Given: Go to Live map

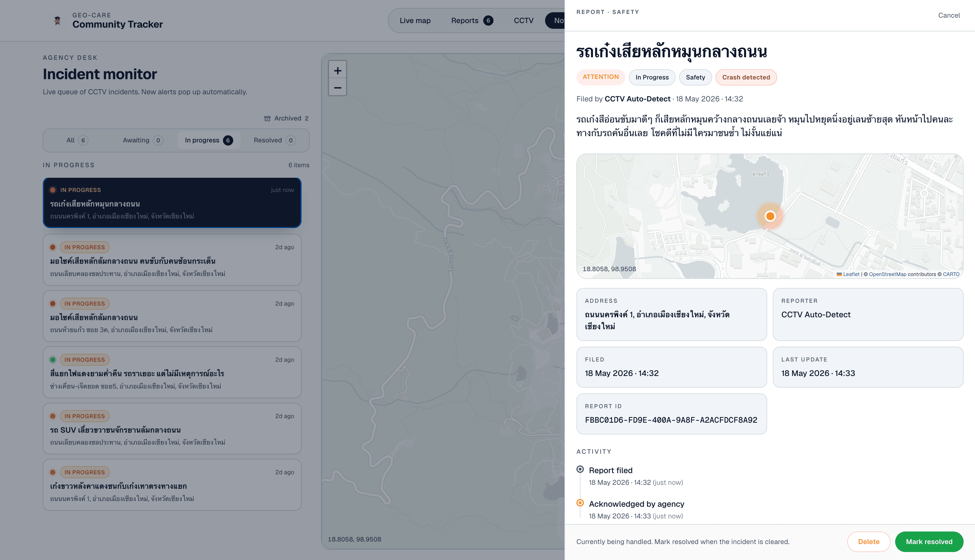Looking at the screenshot, I should click(415, 21).
